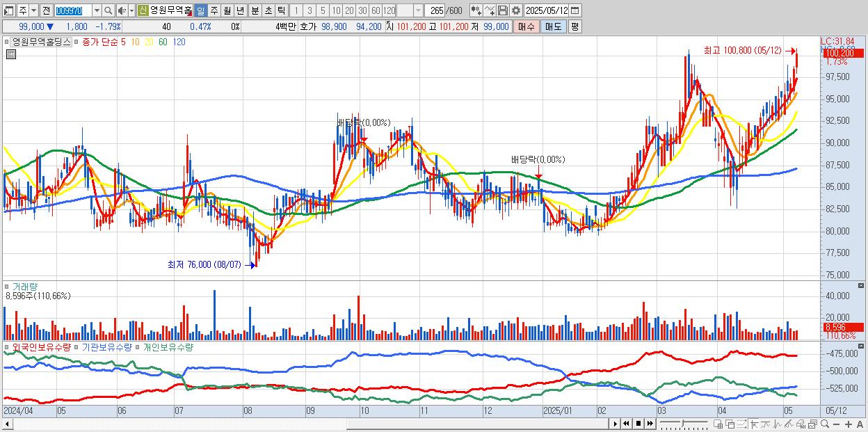Click the add overlay line icon

[x=490, y=10]
